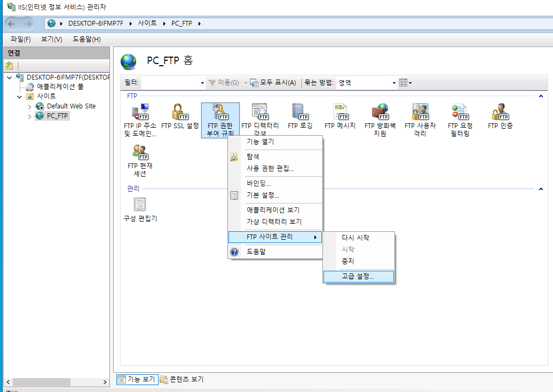
Task: Collapse DESKTOP-6IFMP7F tree node
Action: coord(9,77)
